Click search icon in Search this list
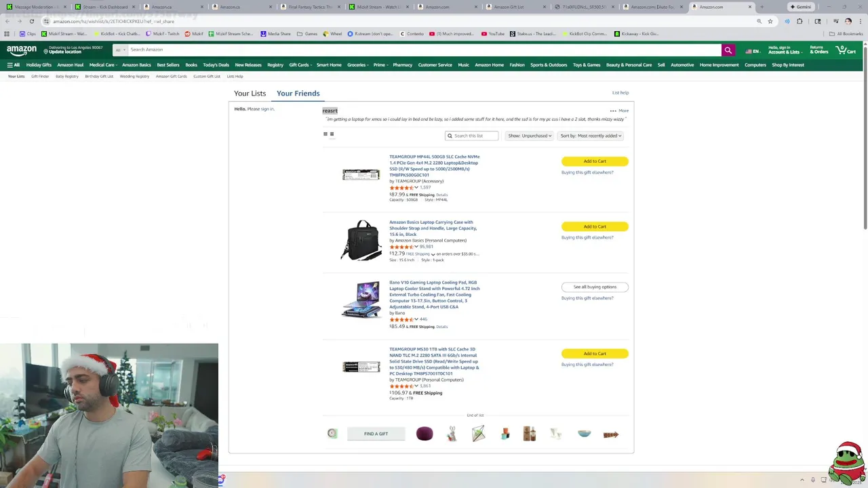Viewport: 868px width, 488px height. [449, 136]
